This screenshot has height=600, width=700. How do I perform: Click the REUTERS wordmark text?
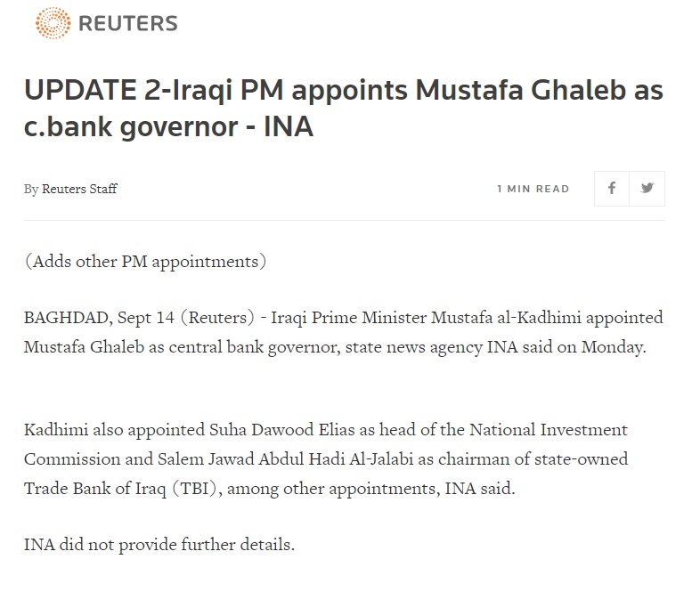coord(128,23)
